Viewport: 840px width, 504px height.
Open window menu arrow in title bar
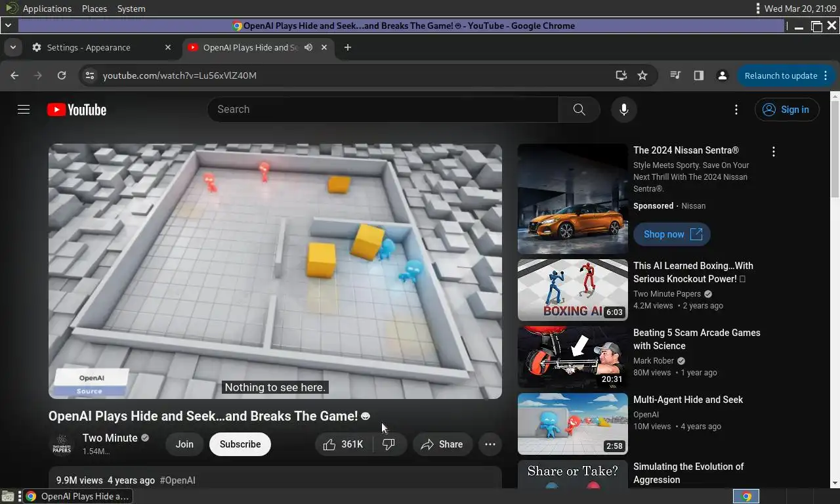click(x=7, y=26)
